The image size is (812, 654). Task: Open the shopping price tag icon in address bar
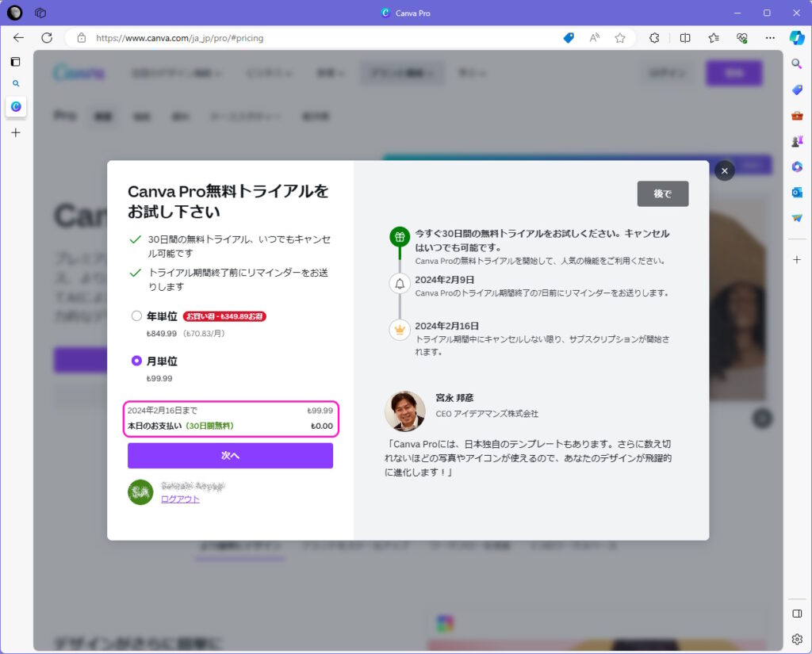click(x=569, y=38)
